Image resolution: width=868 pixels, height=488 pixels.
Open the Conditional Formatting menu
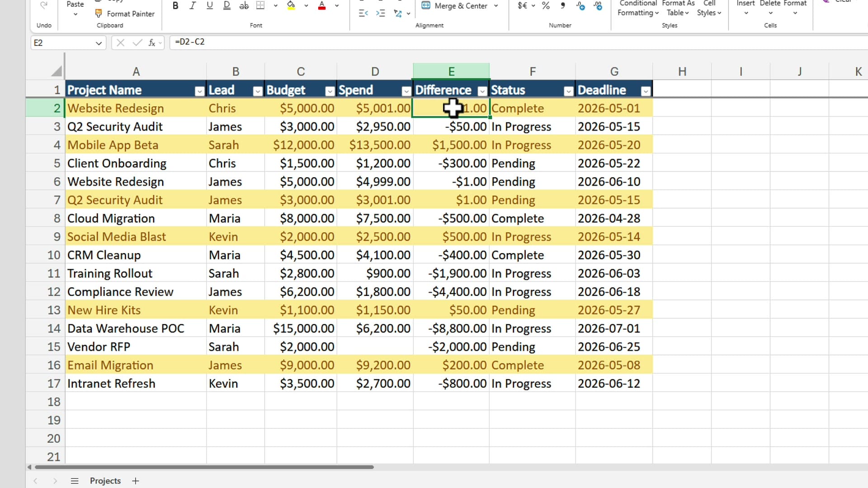pyautogui.click(x=638, y=8)
